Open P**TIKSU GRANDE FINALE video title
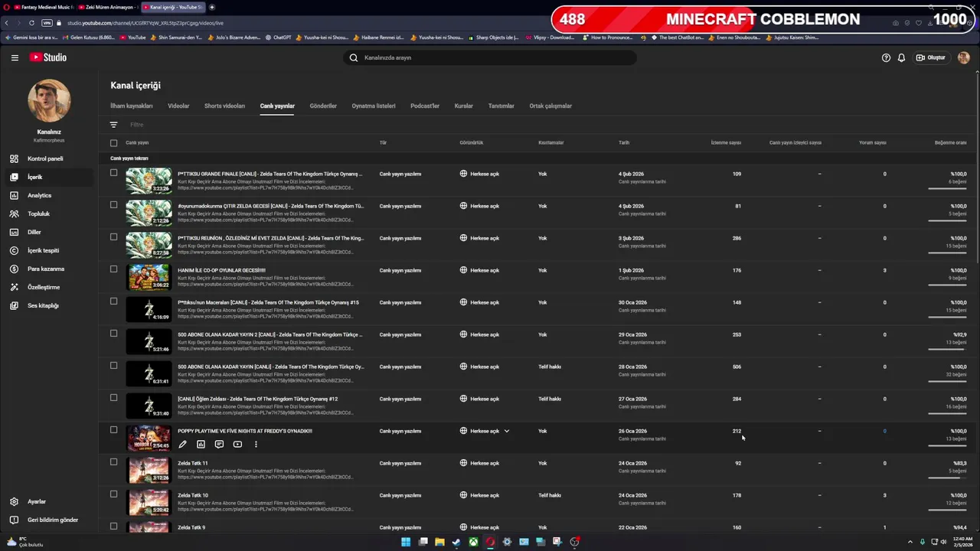The width and height of the screenshot is (980, 551). point(270,174)
